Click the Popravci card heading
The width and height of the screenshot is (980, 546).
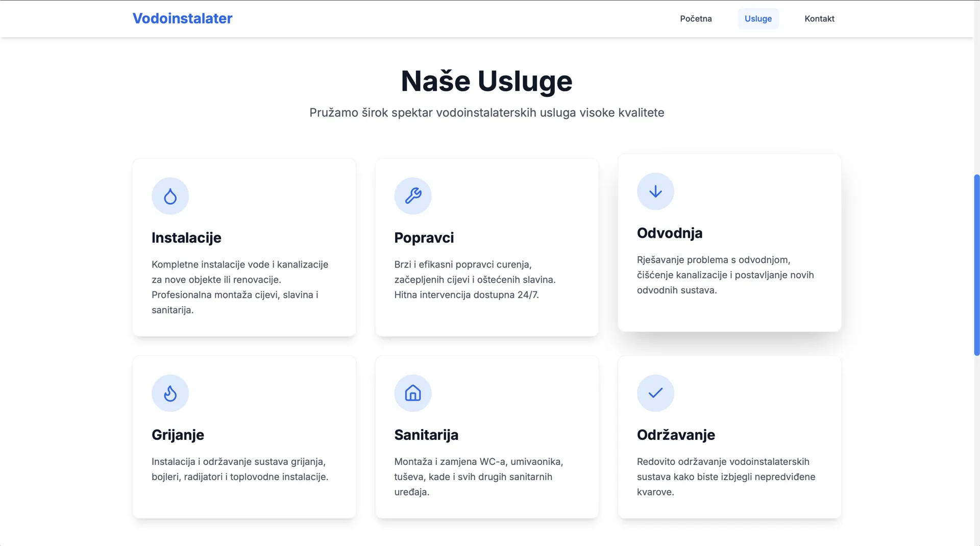click(x=424, y=238)
